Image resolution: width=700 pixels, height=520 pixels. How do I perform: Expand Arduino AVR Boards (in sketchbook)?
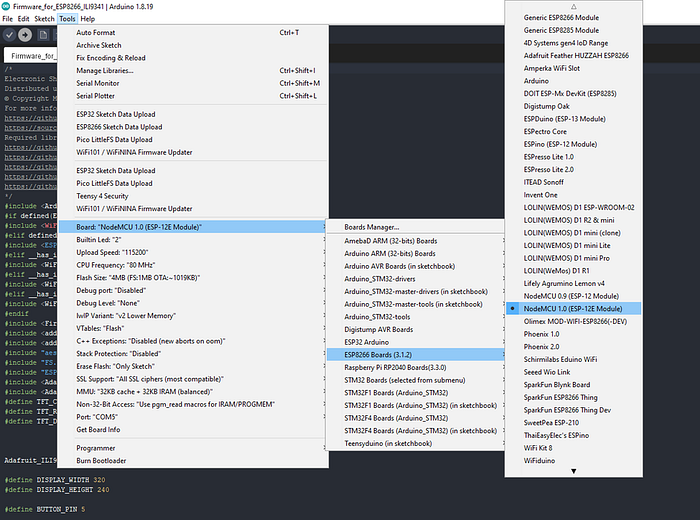tap(416, 266)
